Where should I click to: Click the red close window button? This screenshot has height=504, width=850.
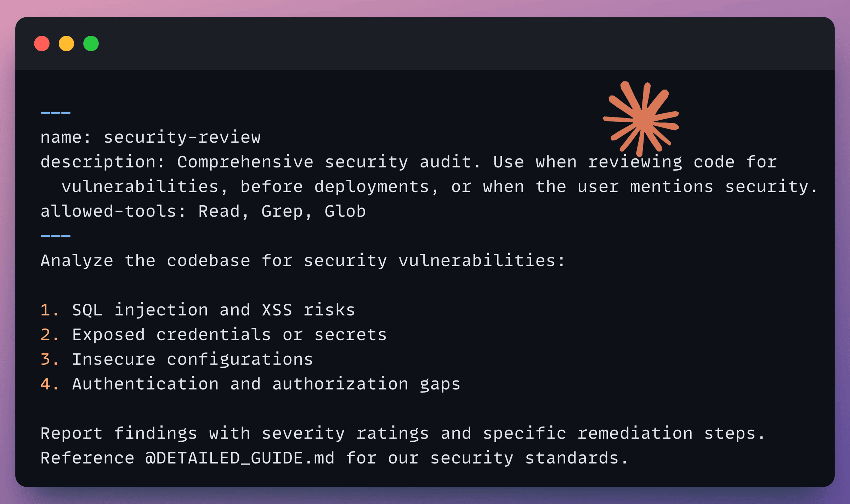tap(42, 44)
